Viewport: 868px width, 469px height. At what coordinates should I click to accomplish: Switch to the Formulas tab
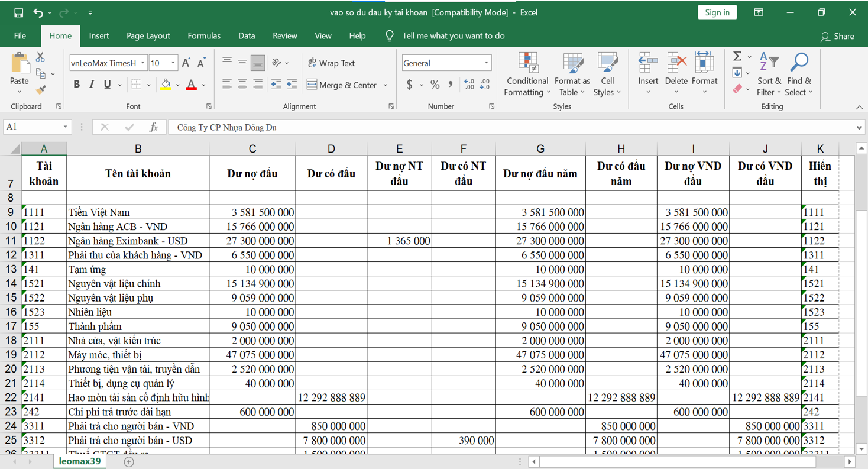tap(204, 36)
